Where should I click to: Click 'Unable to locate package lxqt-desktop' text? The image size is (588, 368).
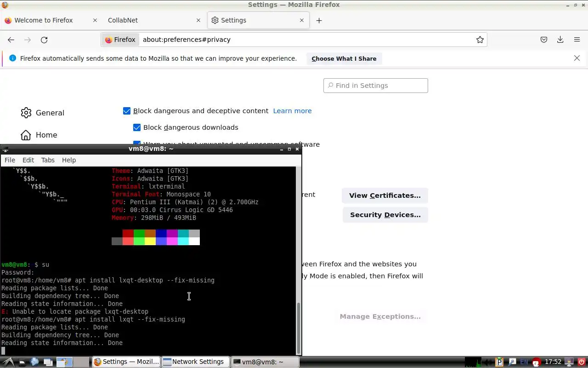pos(80,311)
